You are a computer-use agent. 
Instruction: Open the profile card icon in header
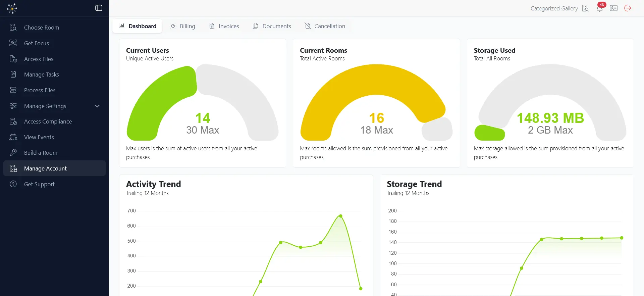click(x=613, y=8)
